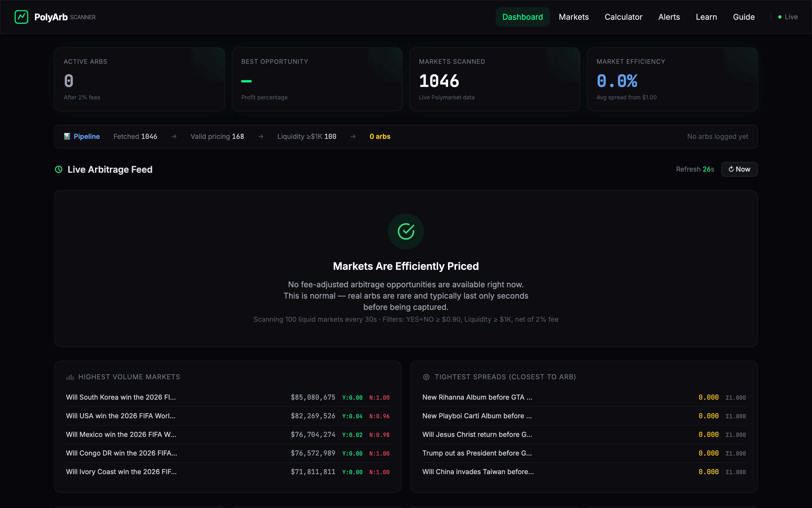Open Will USA win the 2026 FIFA market

[120, 416]
